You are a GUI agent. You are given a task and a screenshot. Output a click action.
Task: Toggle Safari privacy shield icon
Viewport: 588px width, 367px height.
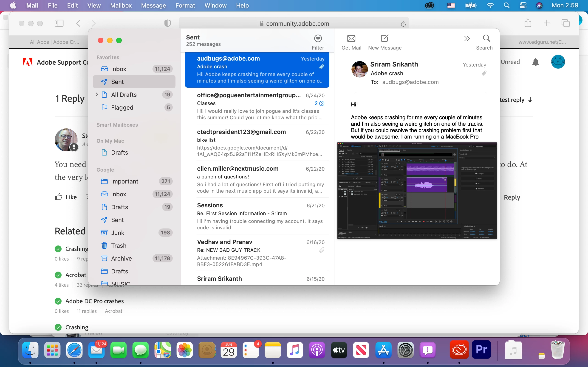[x=167, y=23]
